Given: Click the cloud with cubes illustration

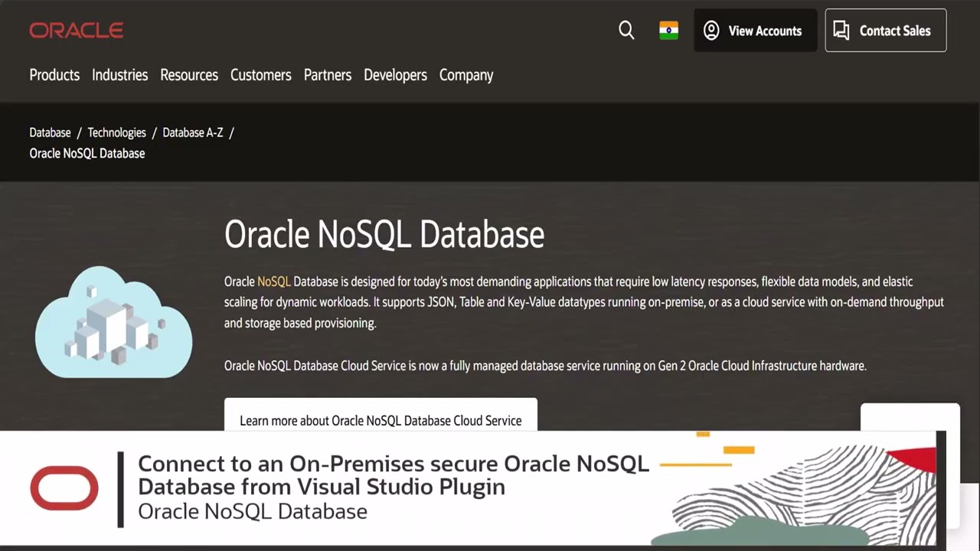Looking at the screenshot, I should pos(113,322).
